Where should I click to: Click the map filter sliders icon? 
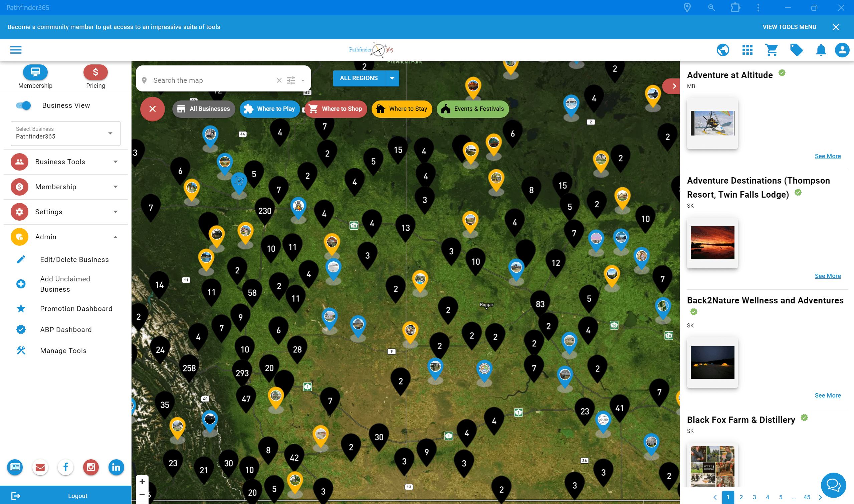pos(291,80)
